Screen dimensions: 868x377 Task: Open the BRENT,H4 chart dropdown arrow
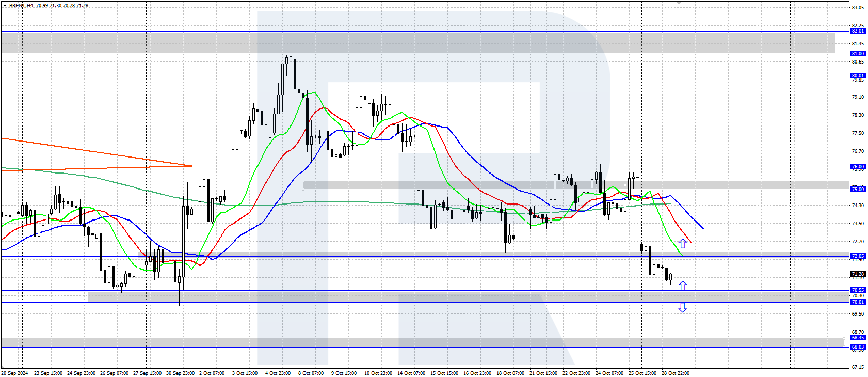(5, 6)
